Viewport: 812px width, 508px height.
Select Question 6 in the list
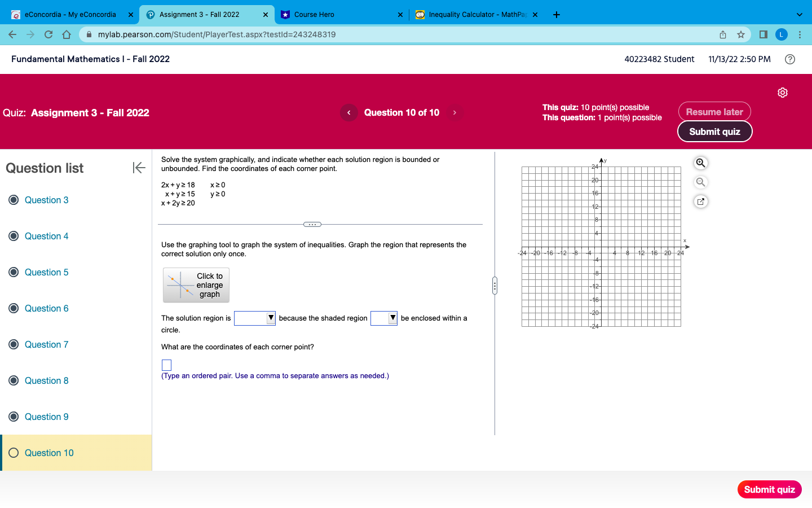46,308
